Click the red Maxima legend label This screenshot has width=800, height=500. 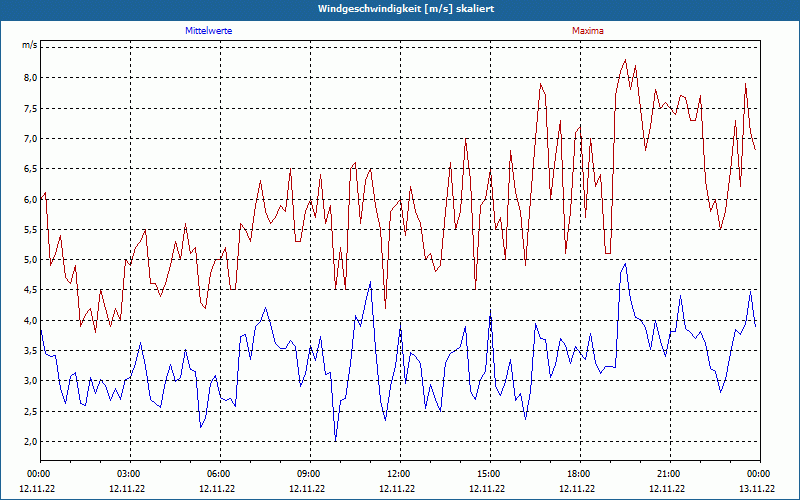pyautogui.click(x=588, y=31)
